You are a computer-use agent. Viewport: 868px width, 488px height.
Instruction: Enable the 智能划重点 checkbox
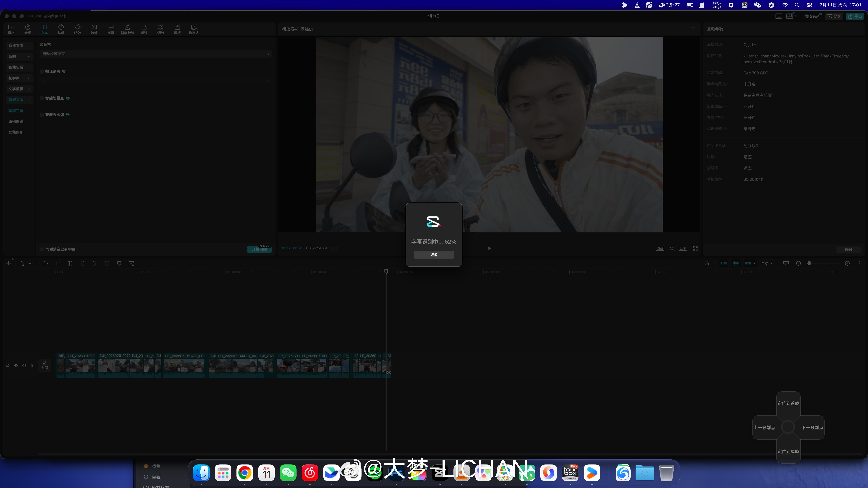coord(42,98)
